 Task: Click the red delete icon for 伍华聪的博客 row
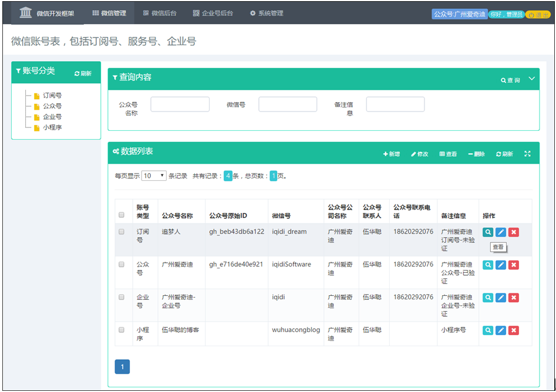[514, 330]
